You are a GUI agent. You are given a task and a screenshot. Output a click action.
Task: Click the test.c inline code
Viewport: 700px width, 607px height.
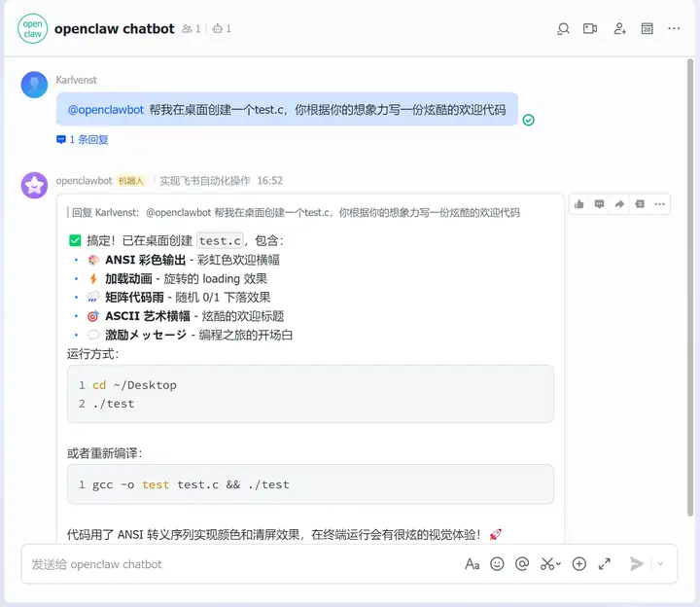point(220,240)
